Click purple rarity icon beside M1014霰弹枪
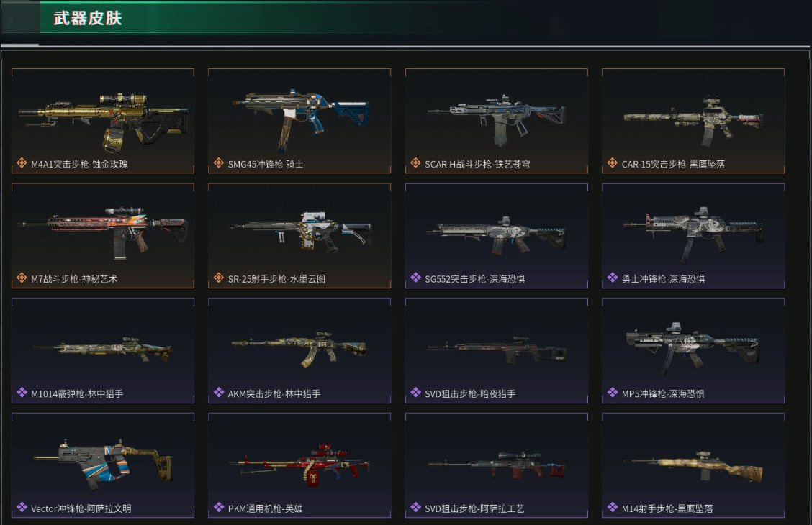Viewport: 812px width, 525px height. 22,393
